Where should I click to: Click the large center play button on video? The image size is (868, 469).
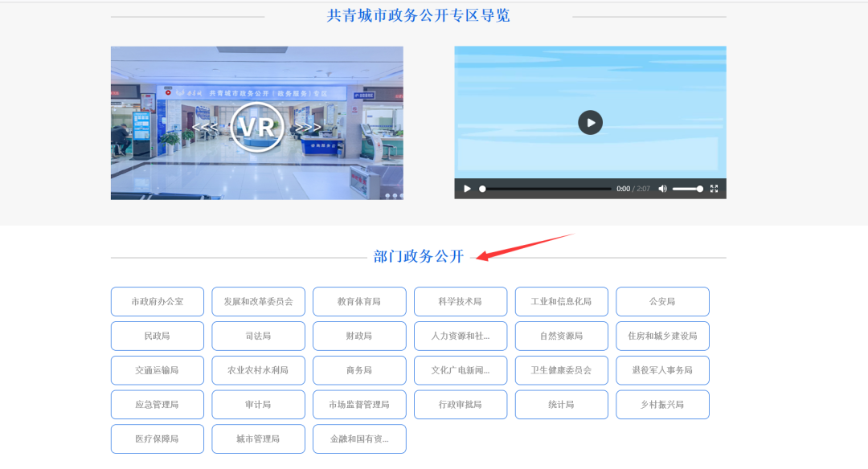pyautogui.click(x=590, y=122)
